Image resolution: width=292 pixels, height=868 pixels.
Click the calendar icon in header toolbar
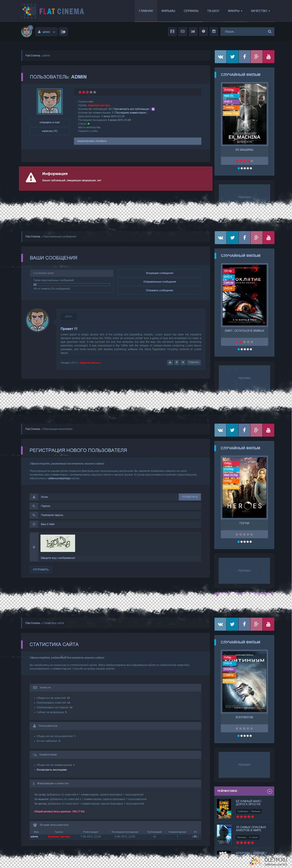213,31
